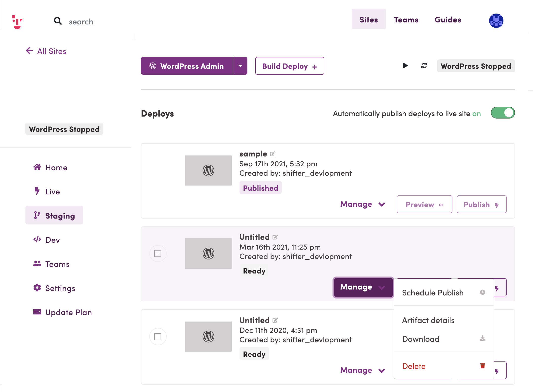Edit name of Dec 11th Untitled deploy
This screenshot has height=392, width=533.
[x=275, y=320]
